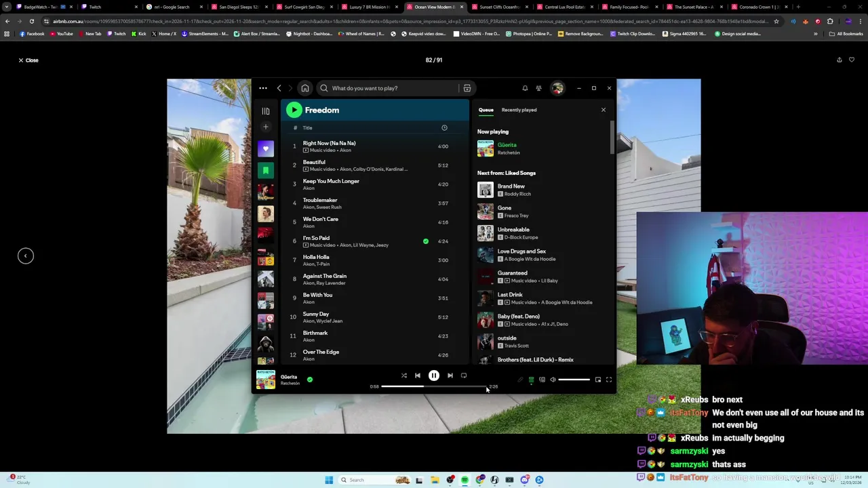Open YouTube bookmark in bookmarks bar
Screen dimensions: 868x488
62,33
